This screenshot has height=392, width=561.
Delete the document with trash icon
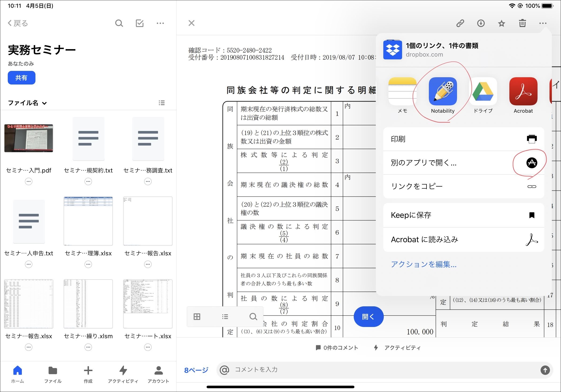pyautogui.click(x=523, y=23)
